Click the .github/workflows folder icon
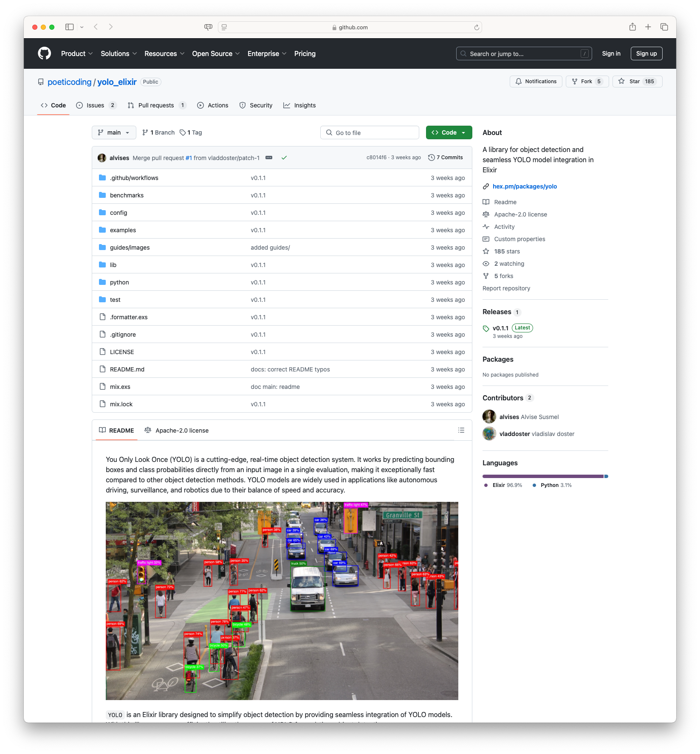The height and width of the screenshot is (754, 700). [102, 177]
